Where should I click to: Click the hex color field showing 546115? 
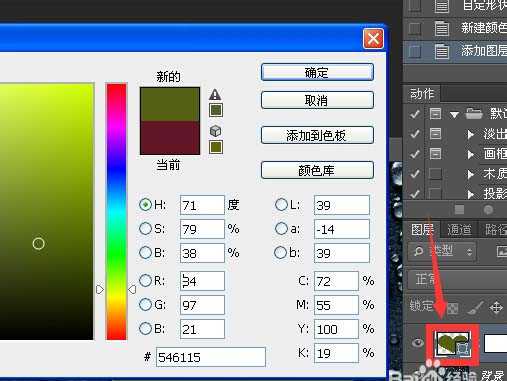(211, 357)
